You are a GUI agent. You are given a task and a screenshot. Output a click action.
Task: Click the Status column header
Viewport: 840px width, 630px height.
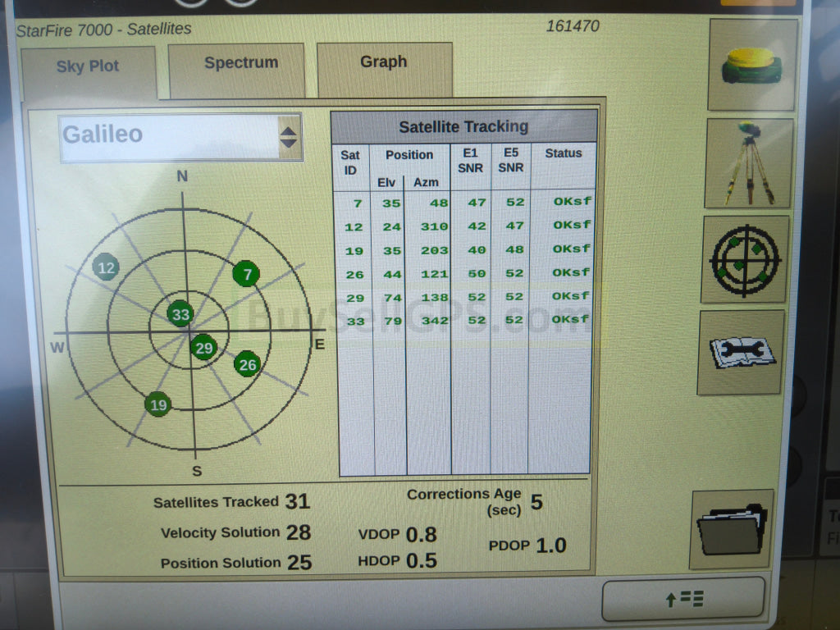pyautogui.click(x=563, y=153)
